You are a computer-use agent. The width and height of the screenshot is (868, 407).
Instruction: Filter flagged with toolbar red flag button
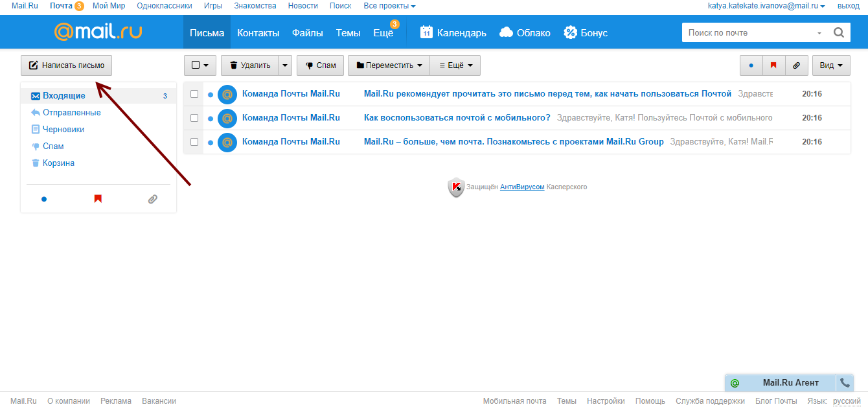pyautogui.click(x=774, y=65)
